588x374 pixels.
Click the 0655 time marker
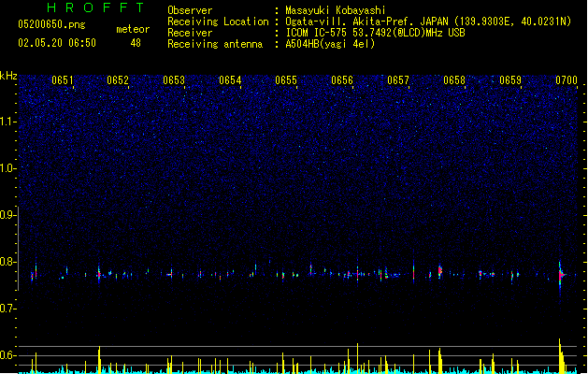point(286,80)
